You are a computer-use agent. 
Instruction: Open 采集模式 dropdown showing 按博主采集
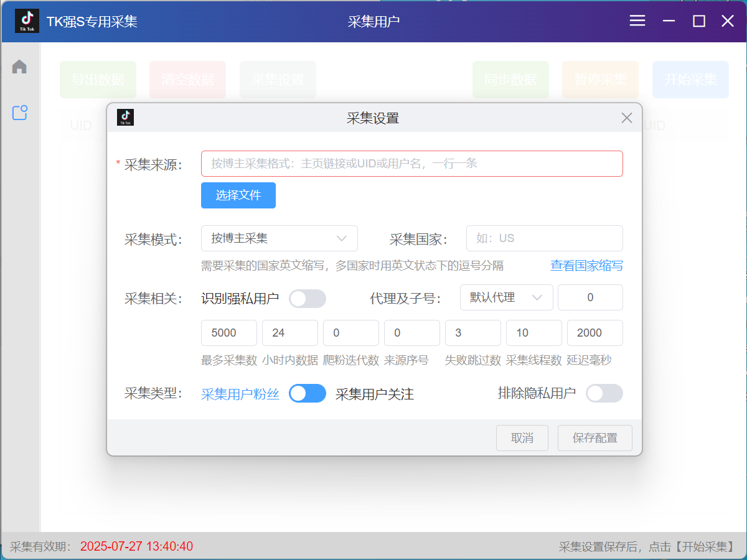[x=280, y=238]
